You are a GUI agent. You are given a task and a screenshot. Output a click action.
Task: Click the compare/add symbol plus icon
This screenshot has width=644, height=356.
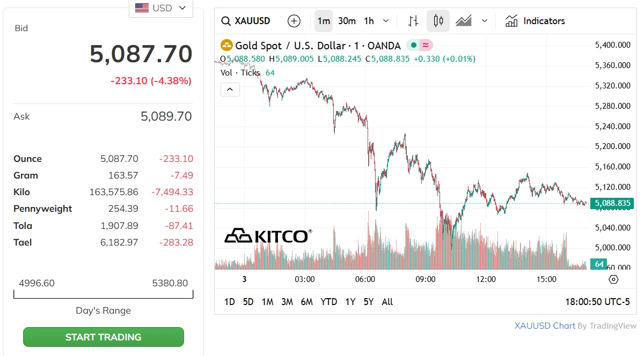pos(294,21)
